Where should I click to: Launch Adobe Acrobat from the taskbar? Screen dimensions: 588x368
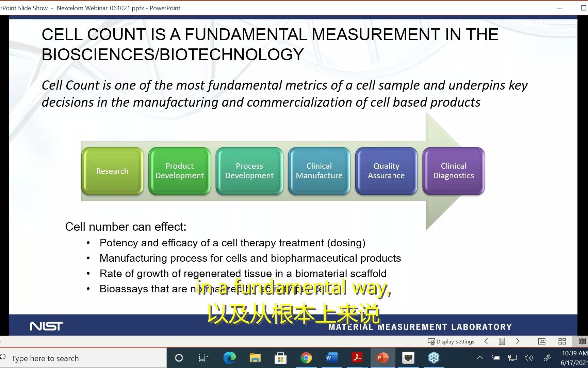pos(357,358)
